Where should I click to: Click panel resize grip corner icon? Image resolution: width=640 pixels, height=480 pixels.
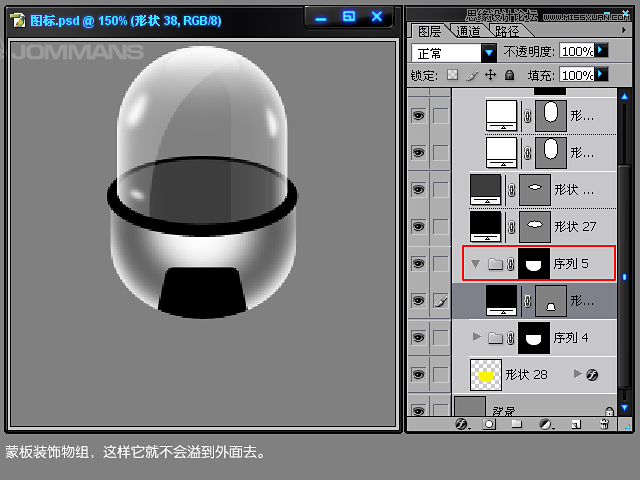[627, 427]
